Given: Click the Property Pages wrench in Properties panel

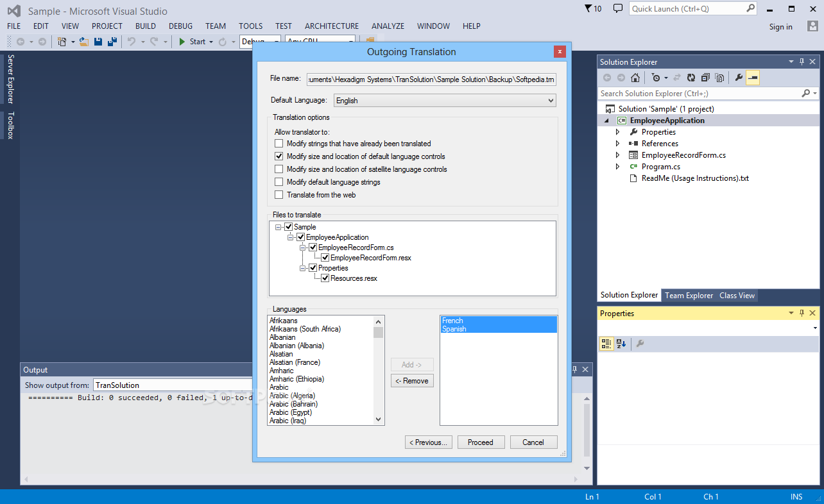Looking at the screenshot, I should click(640, 344).
